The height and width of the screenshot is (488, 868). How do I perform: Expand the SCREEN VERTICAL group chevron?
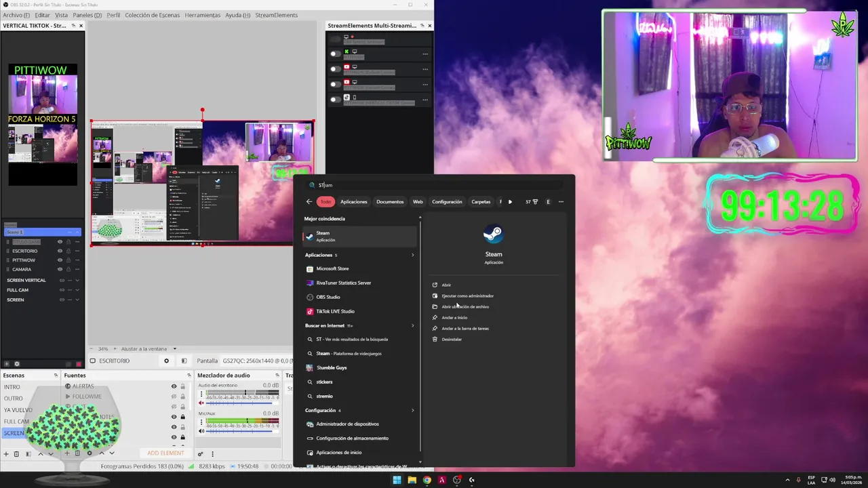pos(77,280)
